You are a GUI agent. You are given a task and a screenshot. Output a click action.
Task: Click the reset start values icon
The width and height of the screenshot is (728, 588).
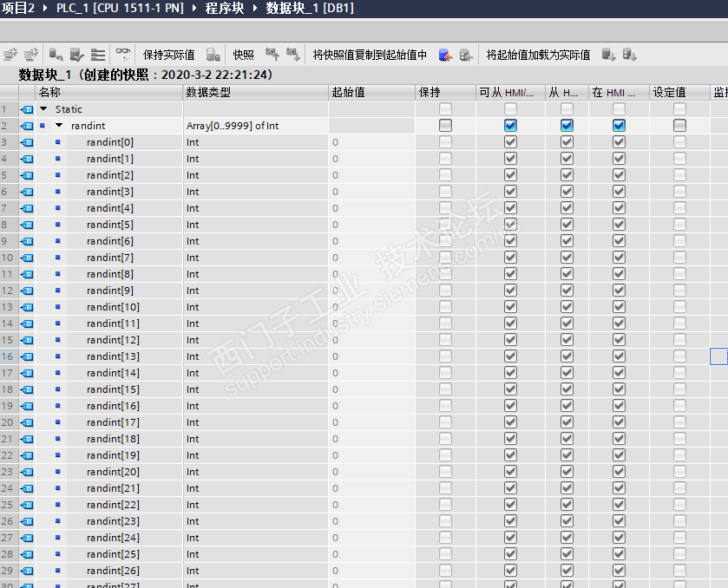pos(56,55)
